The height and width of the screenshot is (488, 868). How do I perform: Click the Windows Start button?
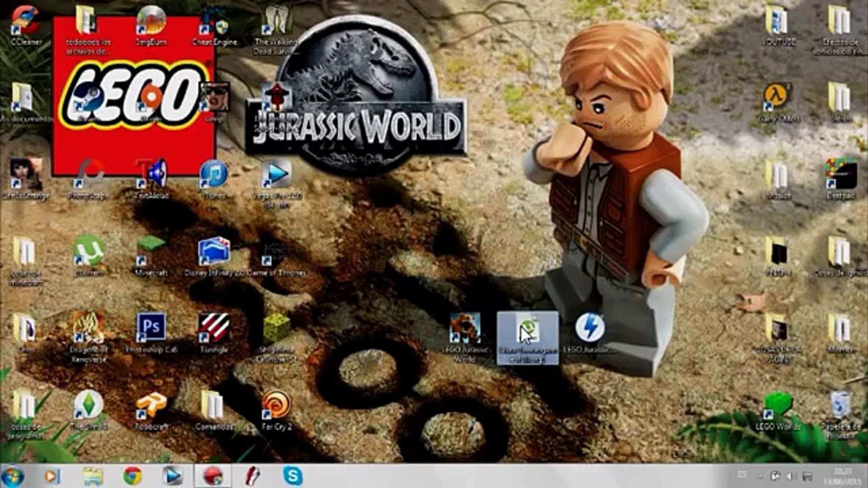point(13,476)
